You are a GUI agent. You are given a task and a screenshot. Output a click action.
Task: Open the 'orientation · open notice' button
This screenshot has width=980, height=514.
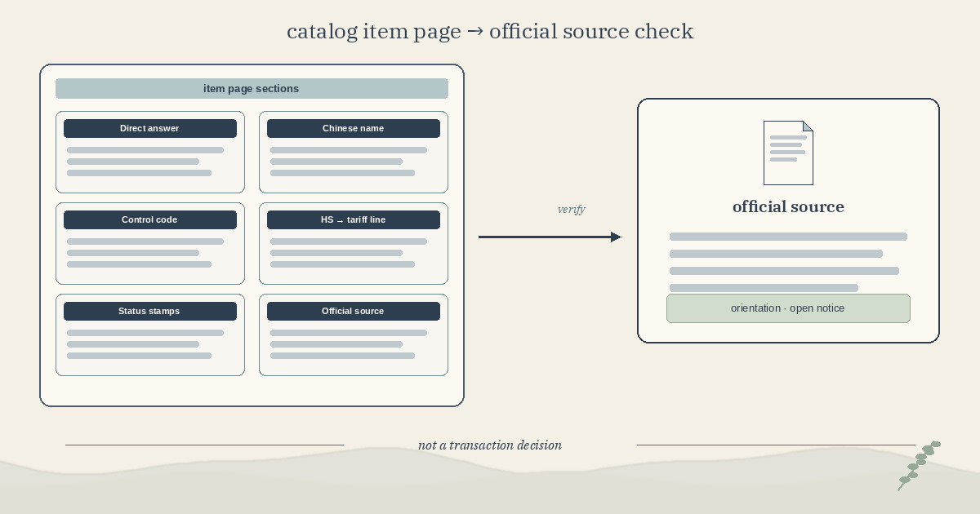tap(788, 308)
